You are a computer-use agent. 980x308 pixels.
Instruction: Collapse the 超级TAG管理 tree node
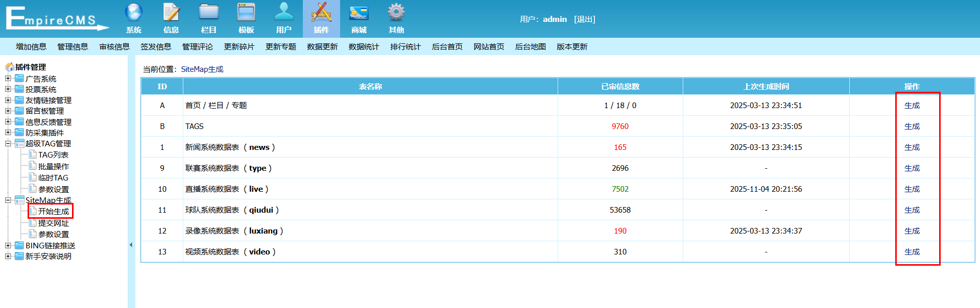8,143
